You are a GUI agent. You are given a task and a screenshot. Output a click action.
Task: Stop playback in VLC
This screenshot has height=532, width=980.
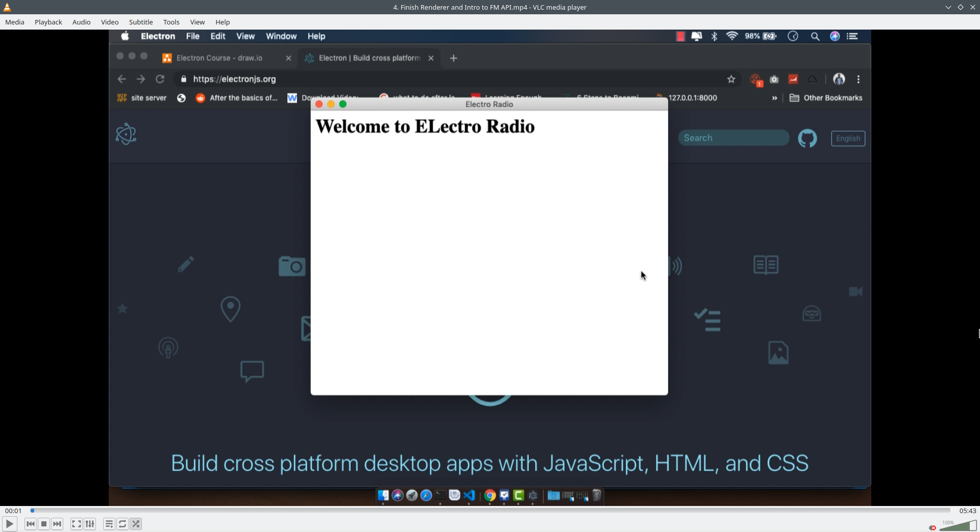44,524
